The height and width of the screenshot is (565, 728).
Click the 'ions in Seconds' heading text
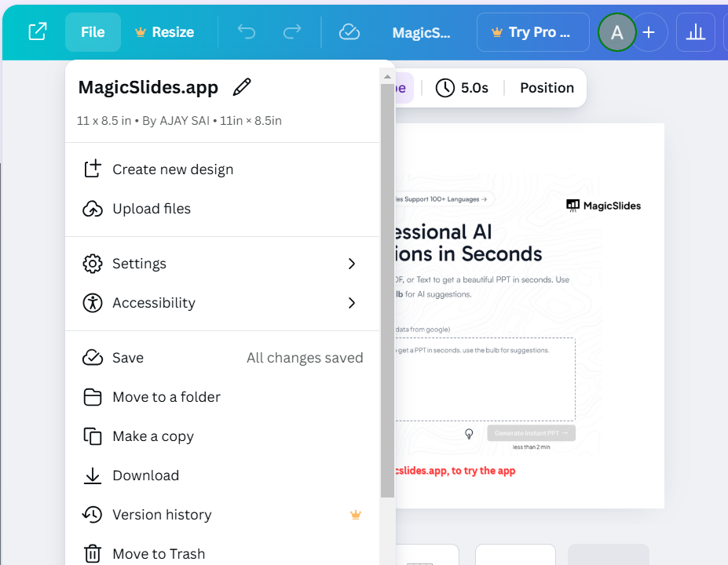pos(469,253)
